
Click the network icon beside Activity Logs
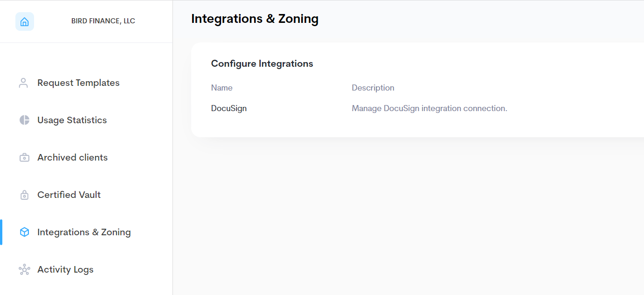click(23, 269)
